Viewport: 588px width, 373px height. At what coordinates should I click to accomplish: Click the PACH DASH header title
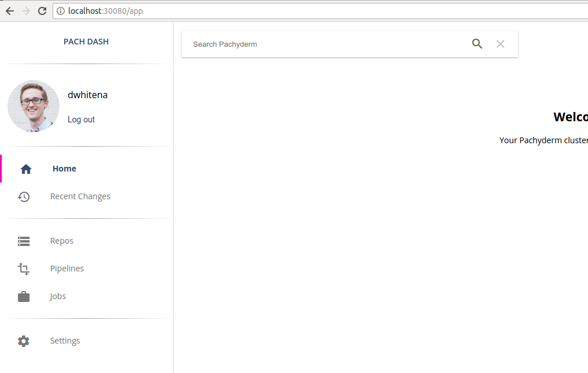[x=86, y=42]
